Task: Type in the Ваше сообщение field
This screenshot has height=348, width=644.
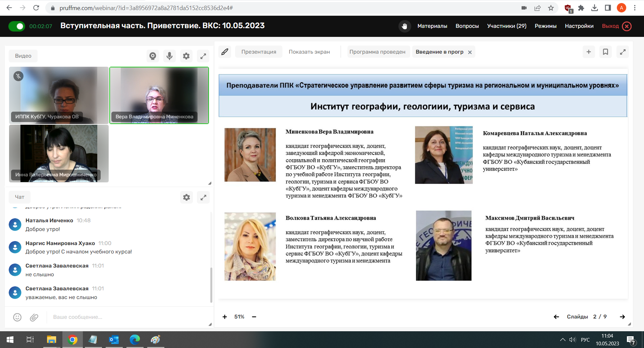Action: (127, 317)
